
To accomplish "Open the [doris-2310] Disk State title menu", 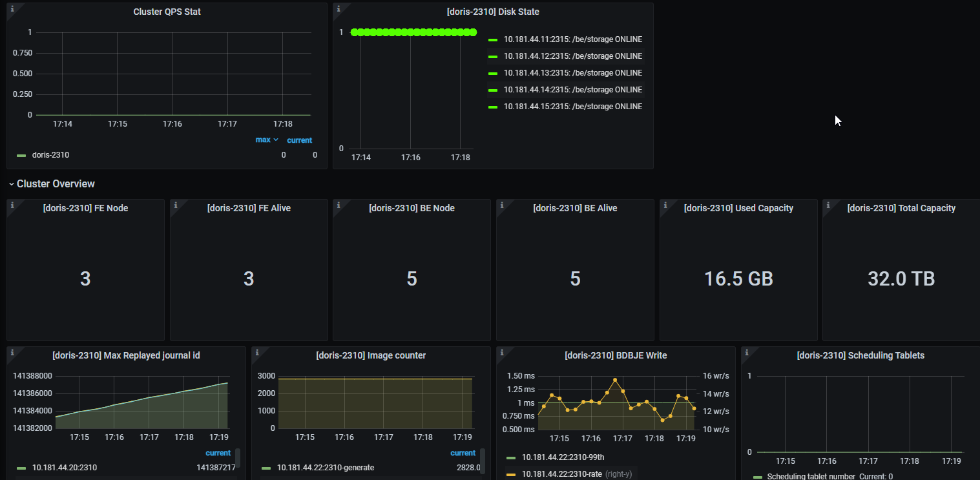I will 493,12.
